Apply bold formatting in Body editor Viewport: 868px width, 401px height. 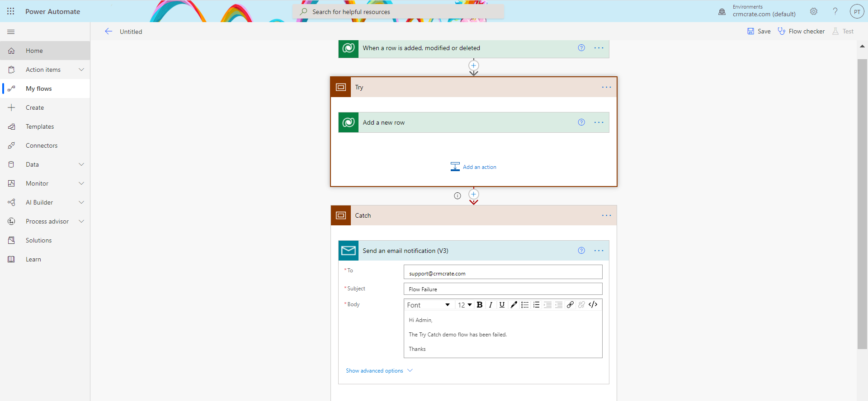point(480,305)
